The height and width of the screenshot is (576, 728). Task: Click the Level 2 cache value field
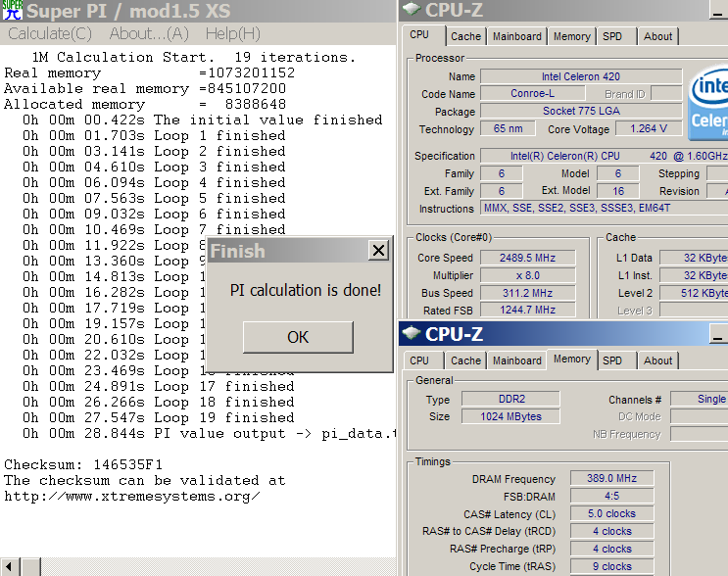tap(694, 293)
